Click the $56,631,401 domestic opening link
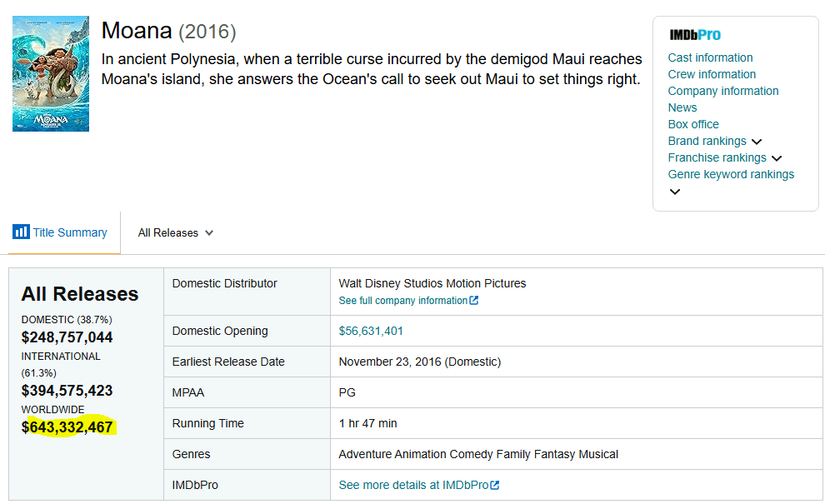Image resolution: width=825 pixels, height=504 pixels. 371,331
